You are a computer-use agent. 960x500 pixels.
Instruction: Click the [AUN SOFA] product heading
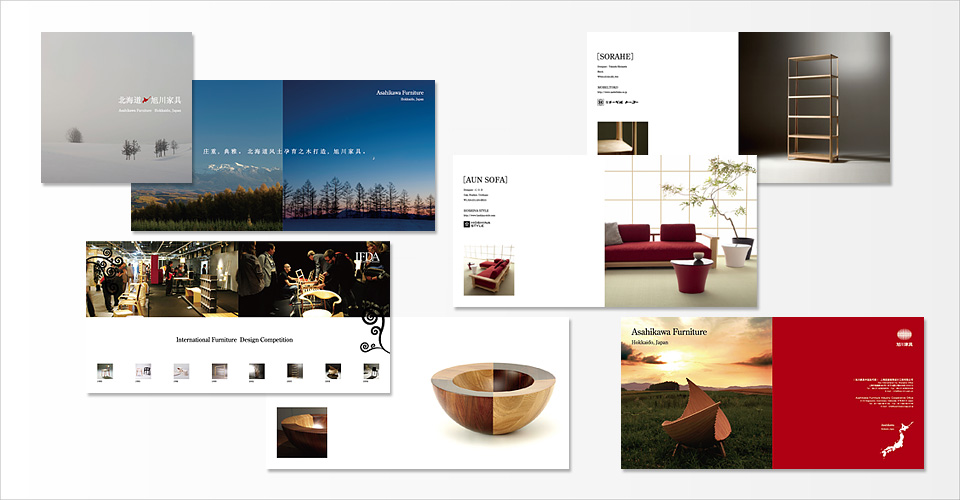485,179
